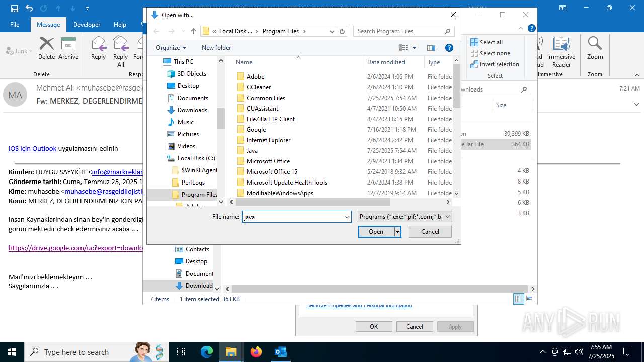Click the Task View taskbar icon
Viewport: 644px width, 362px height.
[181, 352]
